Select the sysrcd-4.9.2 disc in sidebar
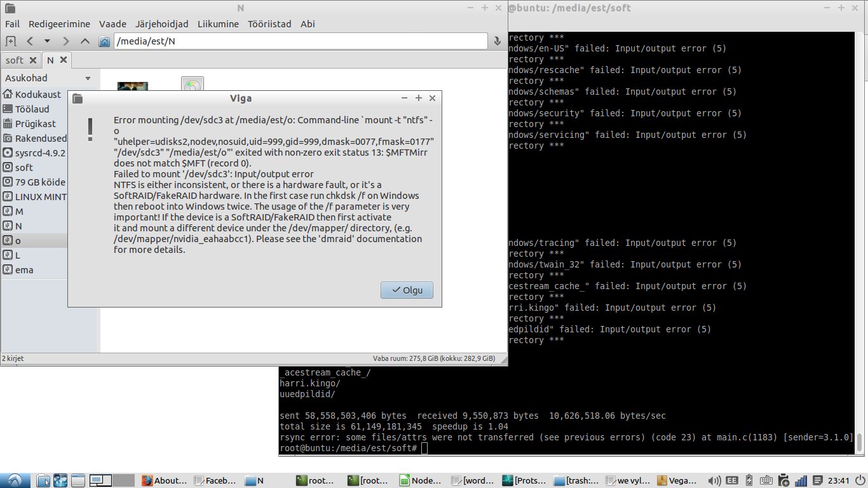The width and height of the screenshot is (868, 488). coord(34,153)
